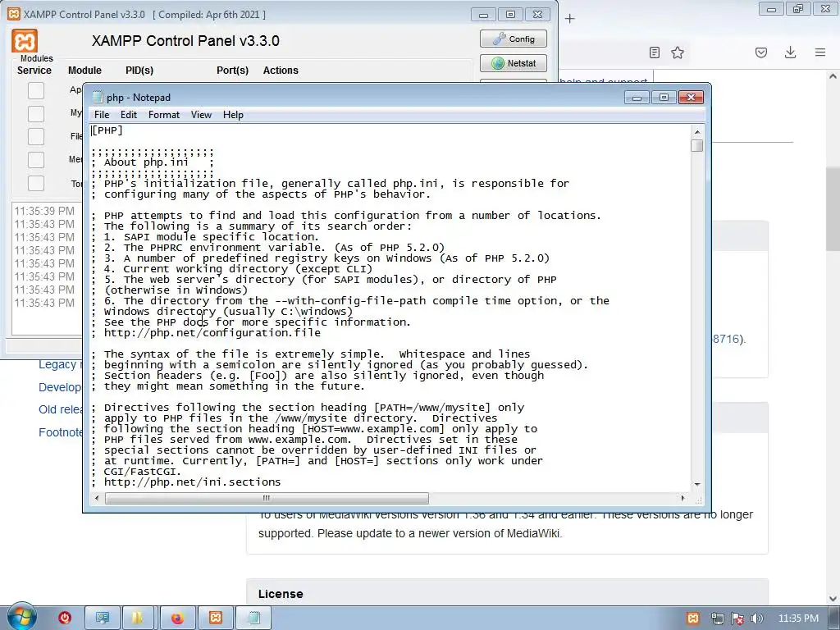Click the Port(s) column header in XAMPP
Image resolution: width=840 pixels, height=630 pixels.
(232, 71)
